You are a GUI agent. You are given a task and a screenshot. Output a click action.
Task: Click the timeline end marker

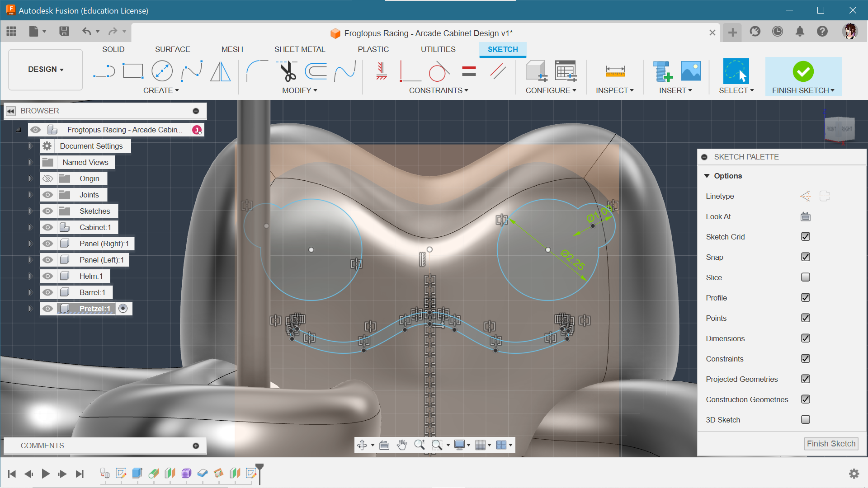pos(259,473)
